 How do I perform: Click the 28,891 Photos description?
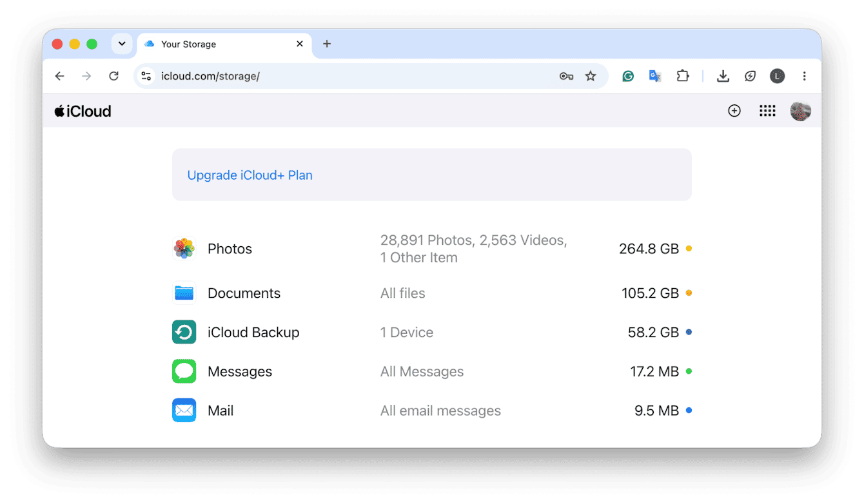(473, 249)
